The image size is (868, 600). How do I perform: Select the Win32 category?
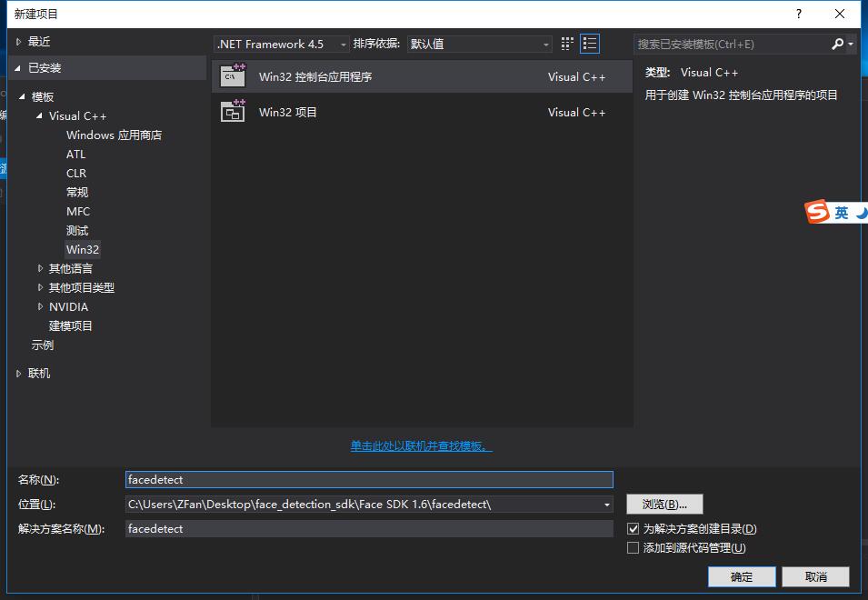pyautogui.click(x=83, y=250)
